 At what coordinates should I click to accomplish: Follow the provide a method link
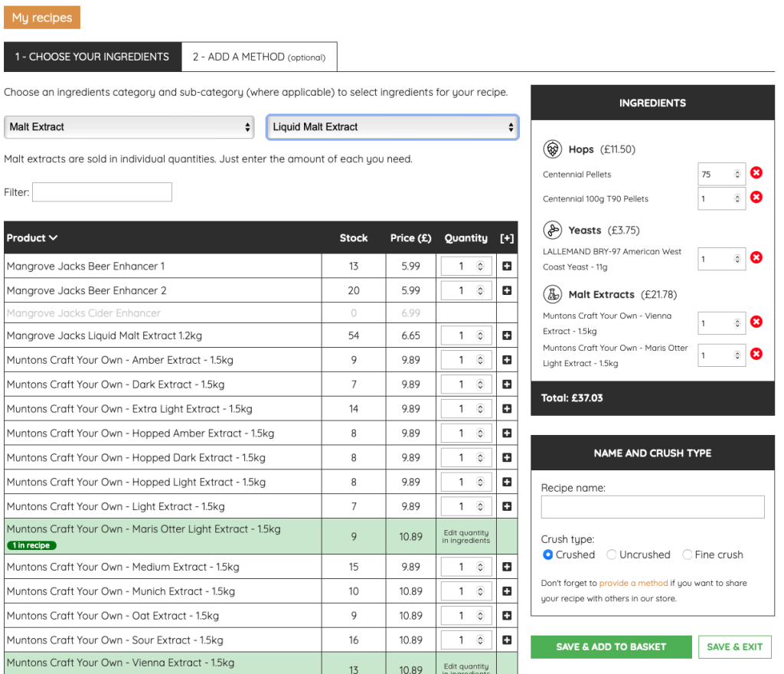pos(633,583)
